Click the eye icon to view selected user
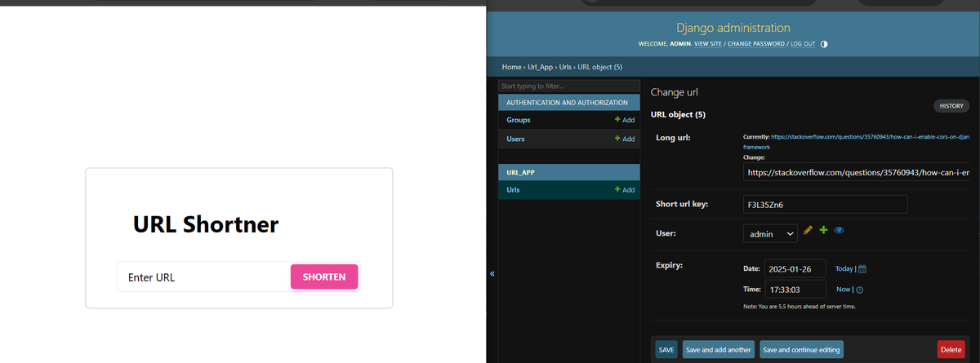 click(x=839, y=230)
